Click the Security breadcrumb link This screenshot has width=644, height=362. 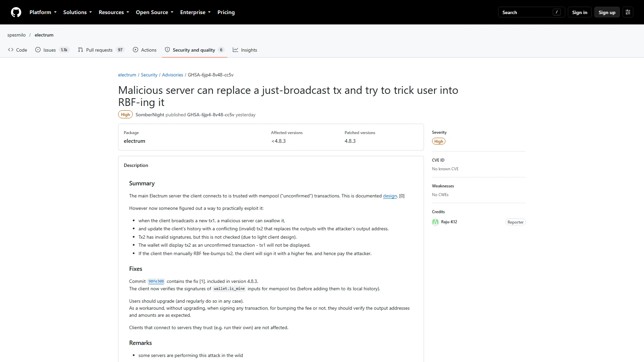tap(149, 75)
